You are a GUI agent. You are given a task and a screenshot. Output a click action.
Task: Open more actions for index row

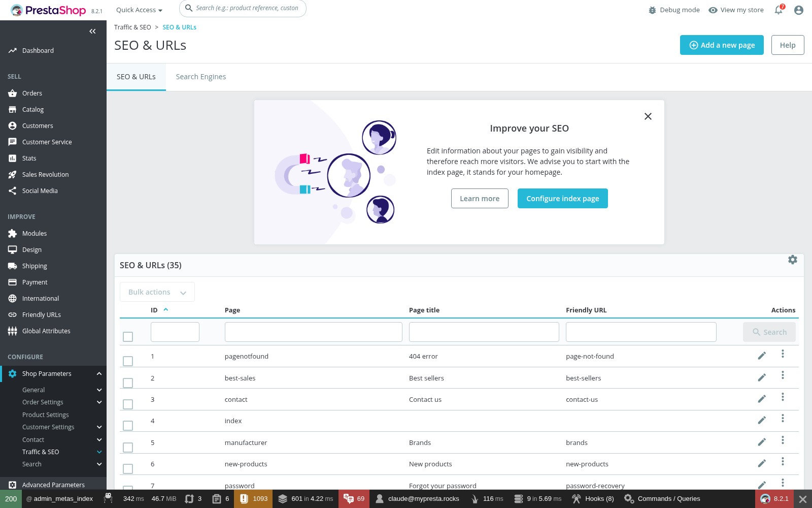[783, 418]
